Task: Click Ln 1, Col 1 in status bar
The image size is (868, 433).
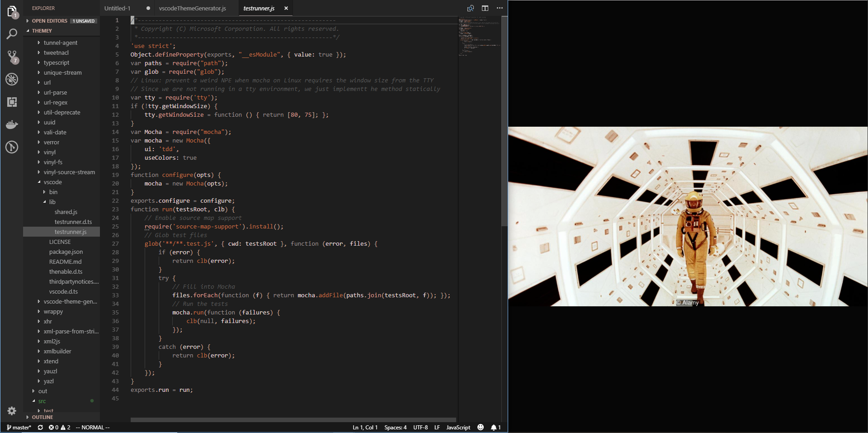Action: coord(365,428)
